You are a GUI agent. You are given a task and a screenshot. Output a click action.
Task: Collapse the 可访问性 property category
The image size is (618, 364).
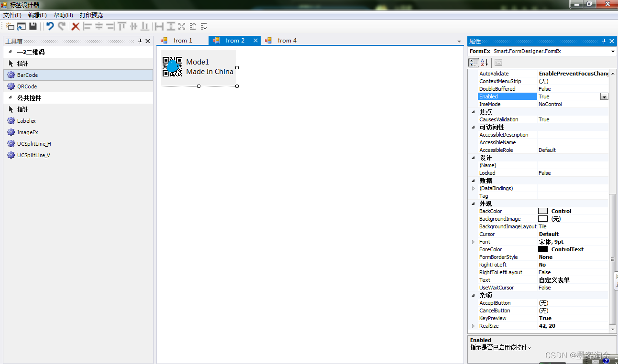tap(474, 127)
